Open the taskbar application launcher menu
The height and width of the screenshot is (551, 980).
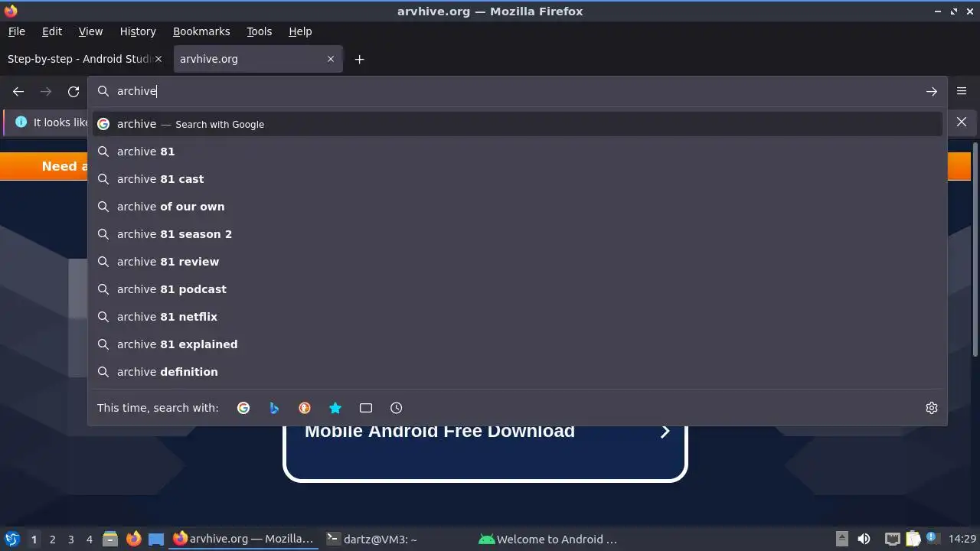tap(11, 539)
